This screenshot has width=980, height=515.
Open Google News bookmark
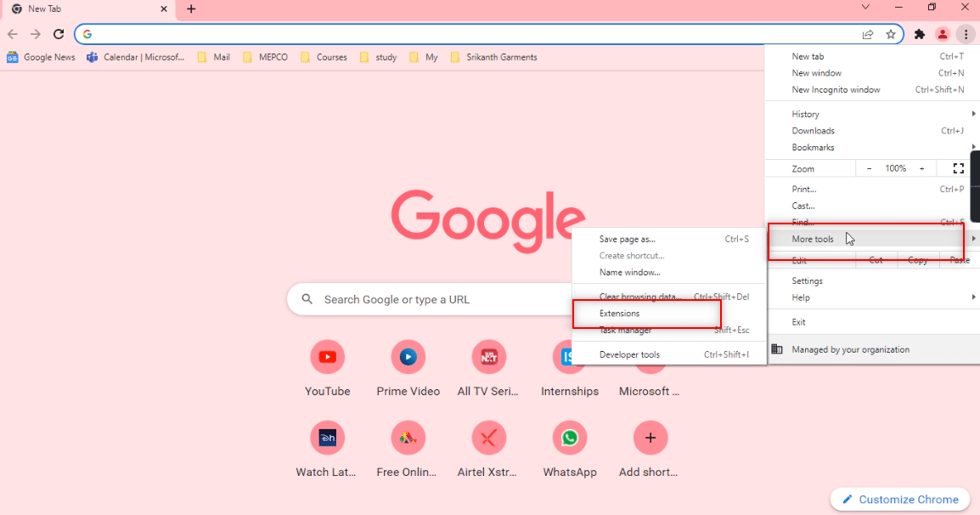click(42, 57)
